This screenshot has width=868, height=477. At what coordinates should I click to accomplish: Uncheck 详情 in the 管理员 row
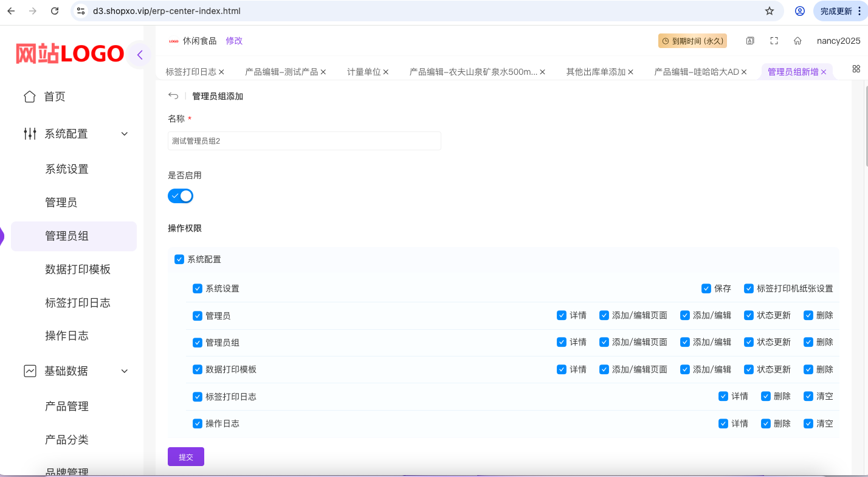pos(562,315)
